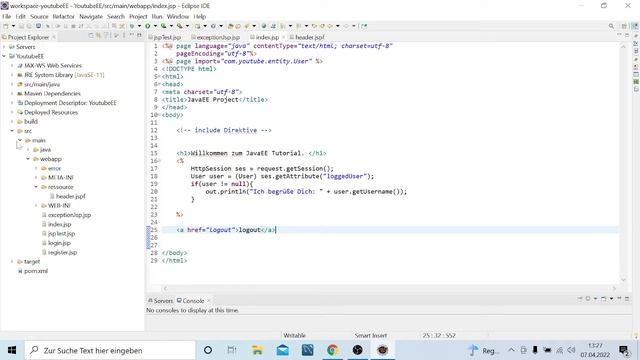Click the green Run button icon
Image resolution: width=640 pixels, height=360 pixels.
click(147, 26)
